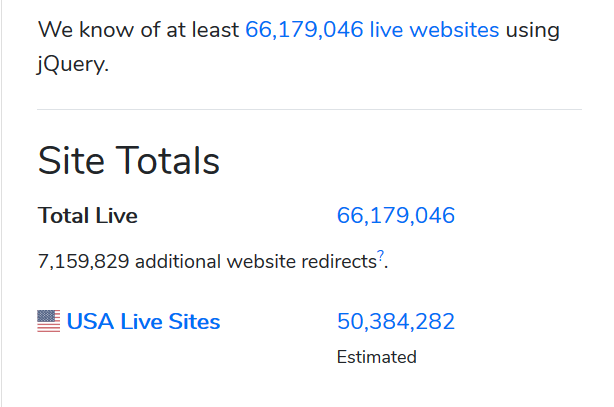Click the Estimated label under 50,384,282

376,357
